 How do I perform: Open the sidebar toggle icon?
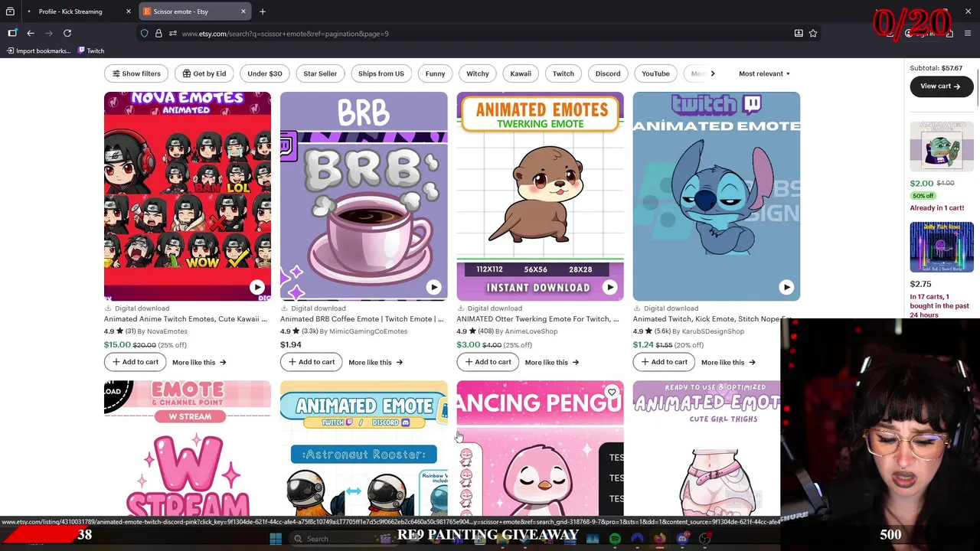click(x=12, y=33)
